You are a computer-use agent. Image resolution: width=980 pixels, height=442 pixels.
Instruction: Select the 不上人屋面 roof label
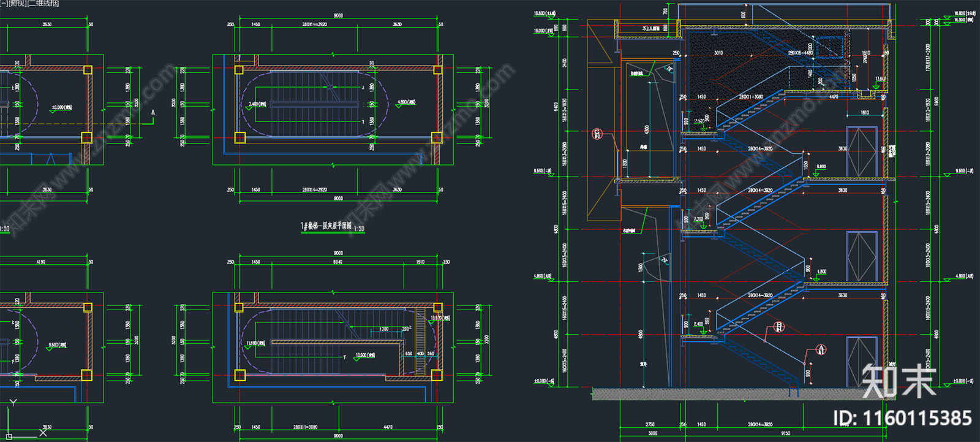click(x=651, y=29)
